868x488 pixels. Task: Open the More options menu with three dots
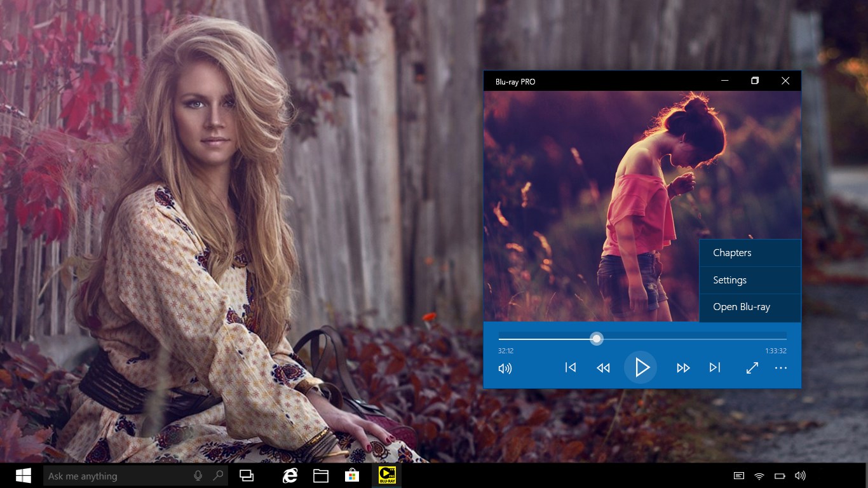coord(780,368)
